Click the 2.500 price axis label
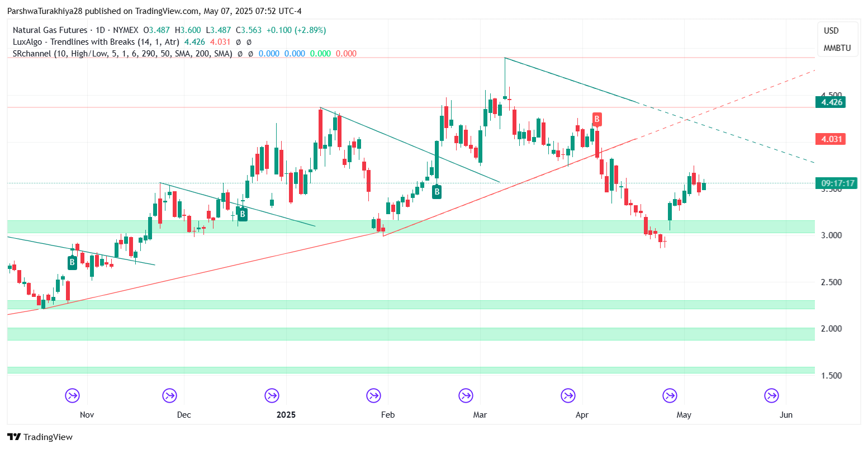Image resolution: width=868 pixels, height=449 pixels. tap(832, 282)
